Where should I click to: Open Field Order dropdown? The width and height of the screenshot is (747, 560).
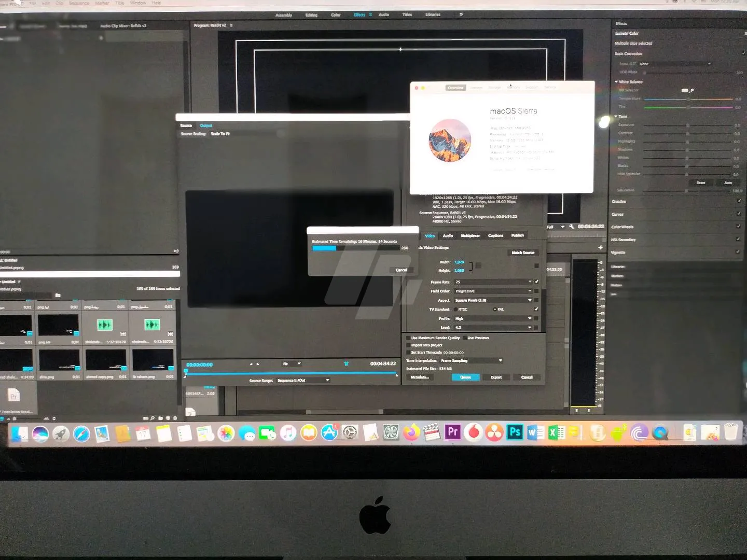(x=493, y=291)
